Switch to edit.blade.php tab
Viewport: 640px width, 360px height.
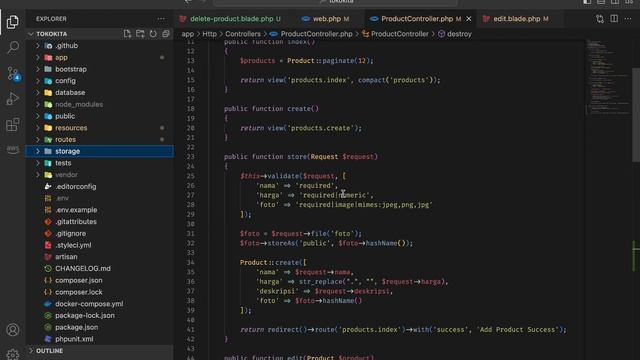tap(517, 19)
